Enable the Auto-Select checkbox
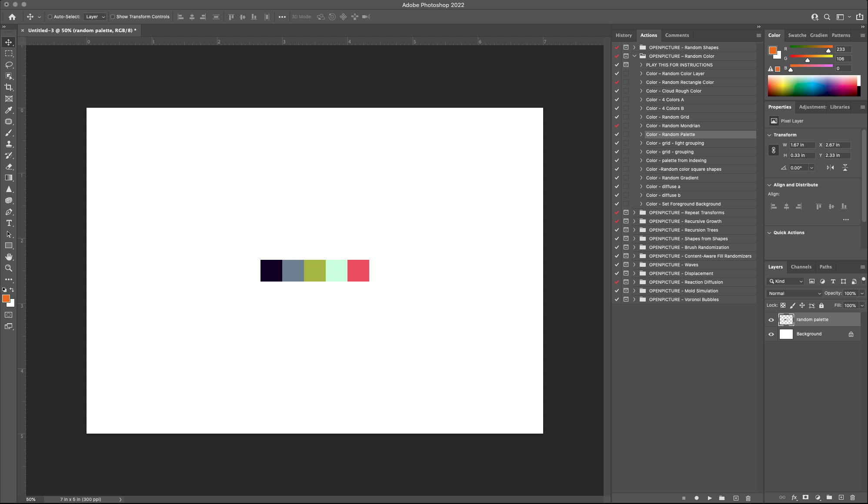 (50, 17)
